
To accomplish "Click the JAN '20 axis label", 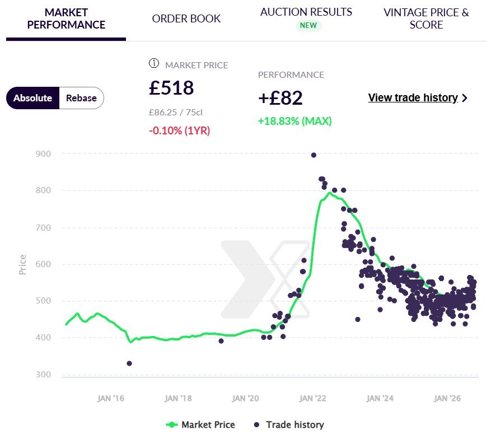I will pyautogui.click(x=245, y=399).
